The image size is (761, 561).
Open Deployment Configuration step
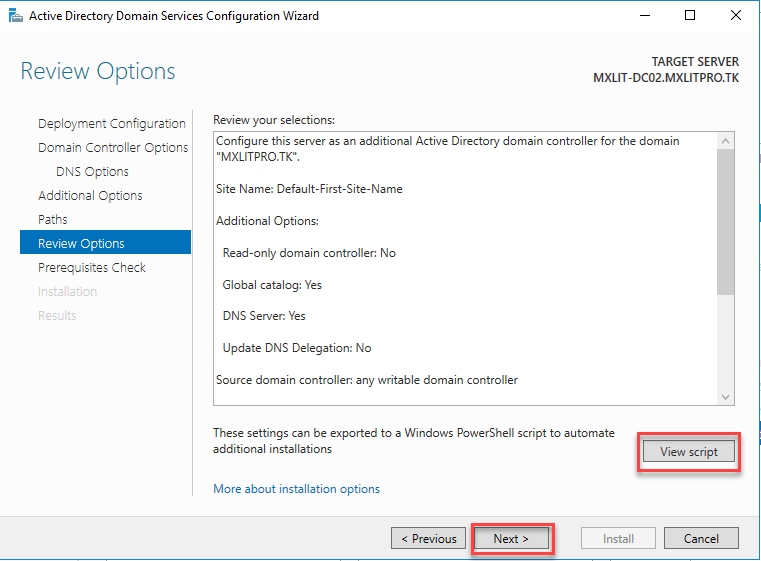[x=111, y=124]
